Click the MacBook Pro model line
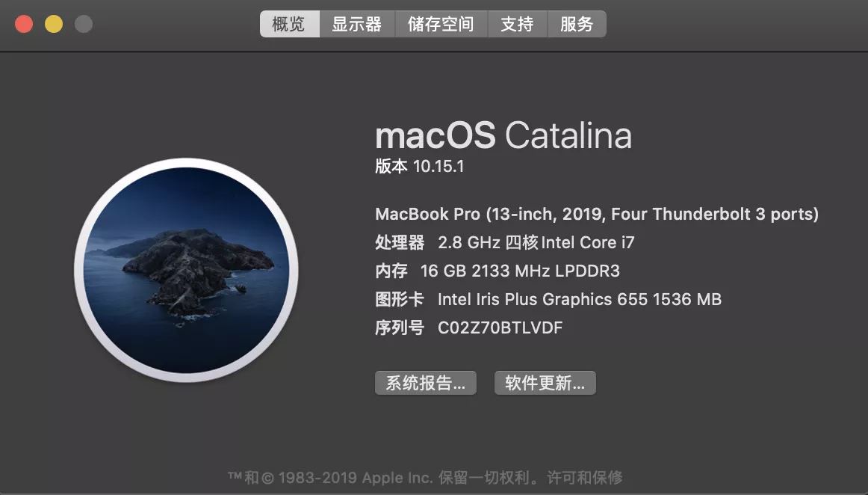This screenshot has height=495, width=868. coord(597,214)
